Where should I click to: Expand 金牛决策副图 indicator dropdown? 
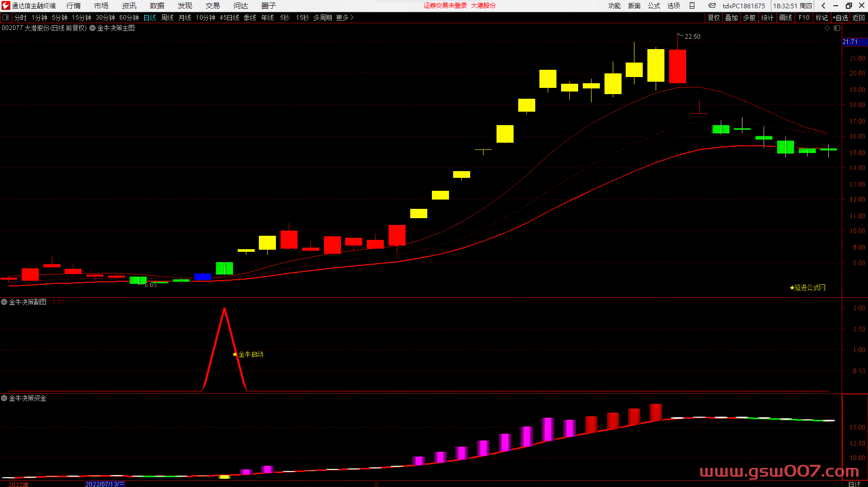pyautogui.click(x=4, y=302)
